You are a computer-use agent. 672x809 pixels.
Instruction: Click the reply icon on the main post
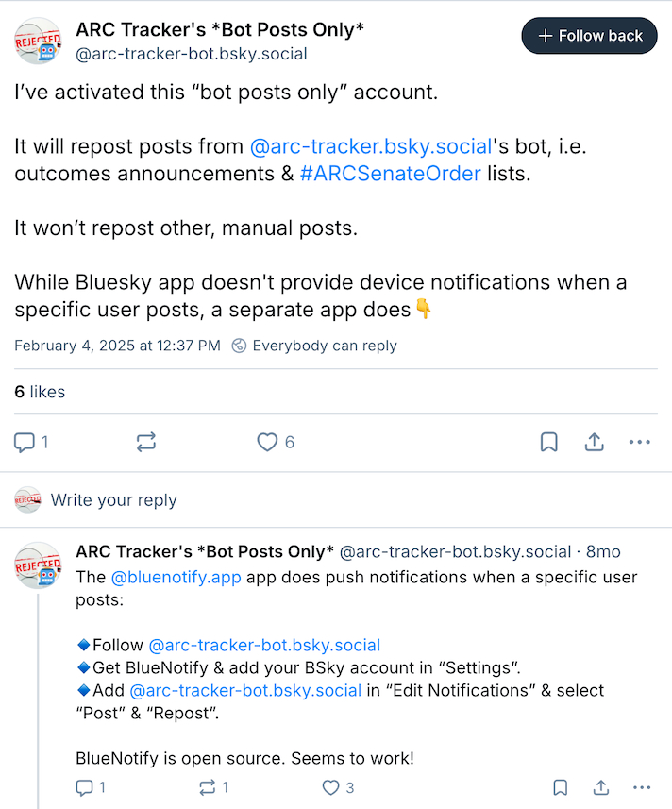click(x=25, y=442)
